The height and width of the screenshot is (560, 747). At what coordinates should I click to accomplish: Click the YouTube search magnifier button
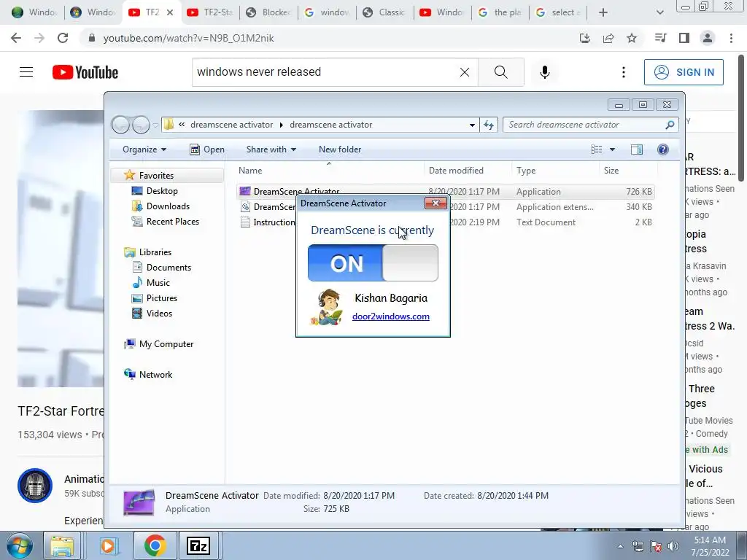click(500, 72)
